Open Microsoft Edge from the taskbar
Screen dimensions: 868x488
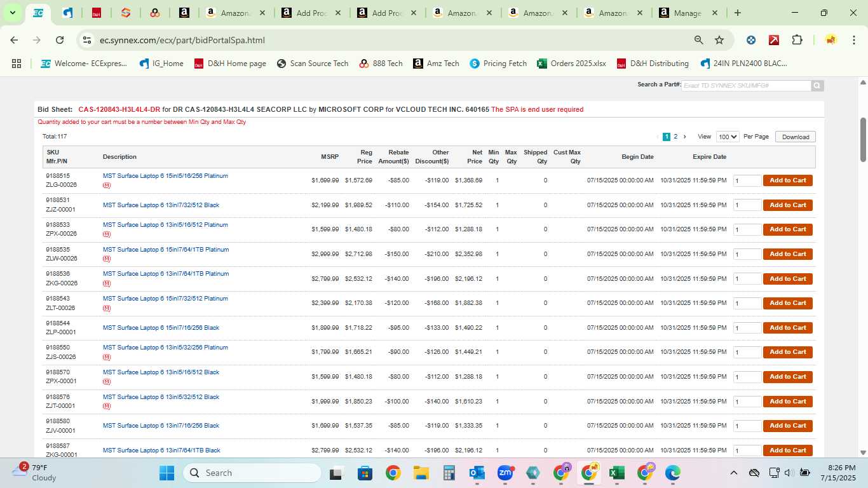[672, 473]
